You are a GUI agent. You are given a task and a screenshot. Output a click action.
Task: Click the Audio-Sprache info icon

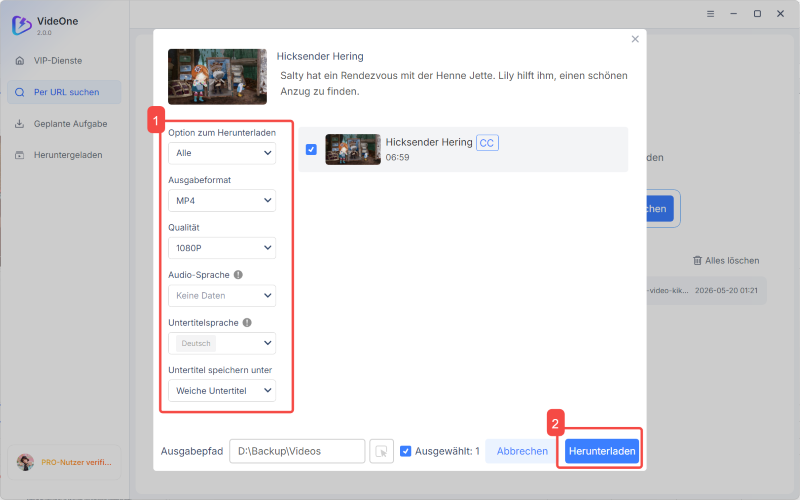(x=238, y=274)
